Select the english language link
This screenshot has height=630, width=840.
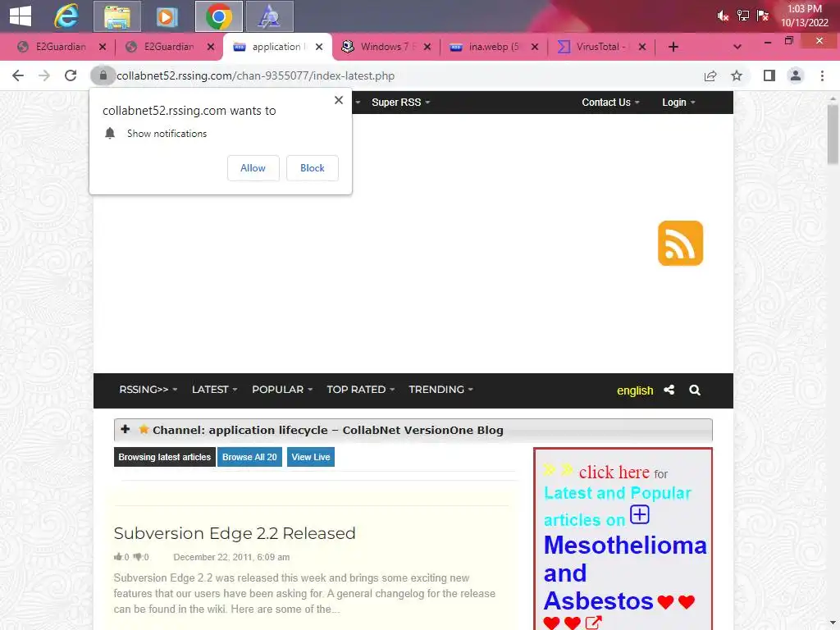point(635,390)
